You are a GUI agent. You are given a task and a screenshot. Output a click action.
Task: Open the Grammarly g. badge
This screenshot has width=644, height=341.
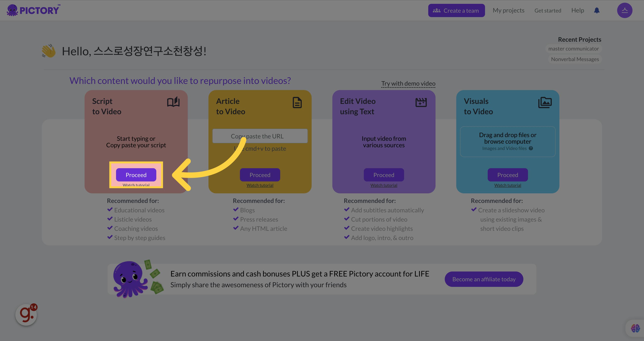26,315
